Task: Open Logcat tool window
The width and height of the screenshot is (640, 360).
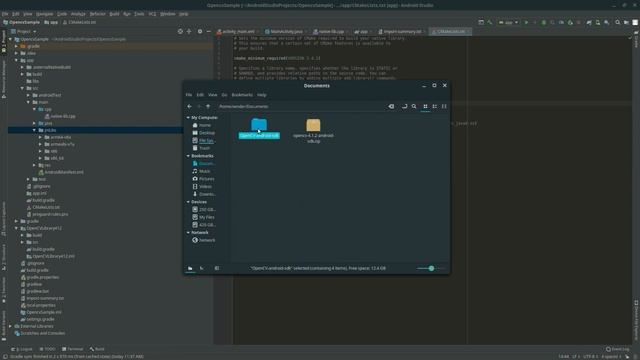Action: (x=22, y=349)
